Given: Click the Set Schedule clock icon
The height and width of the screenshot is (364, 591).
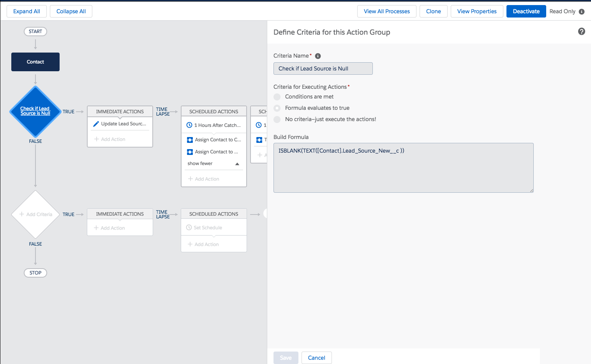Looking at the screenshot, I should [x=189, y=228].
